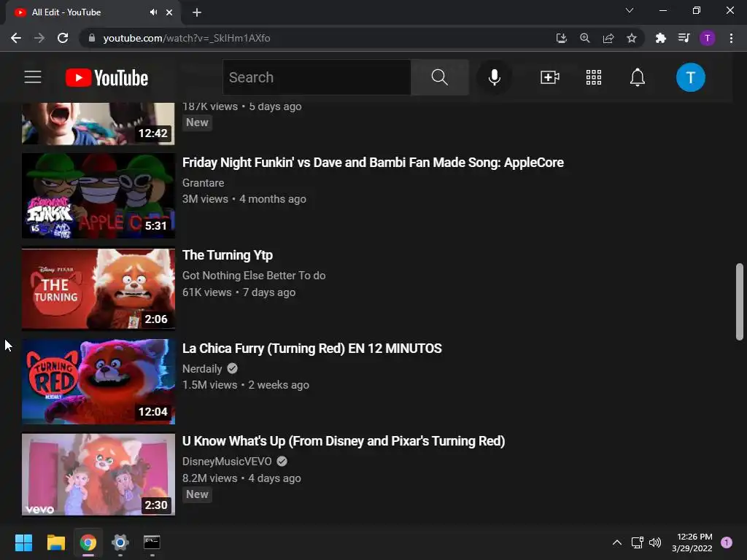The height and width of the screenshot is (560, 747).
Task: Visit the Nerdaily channel
Action: point(202,368)
